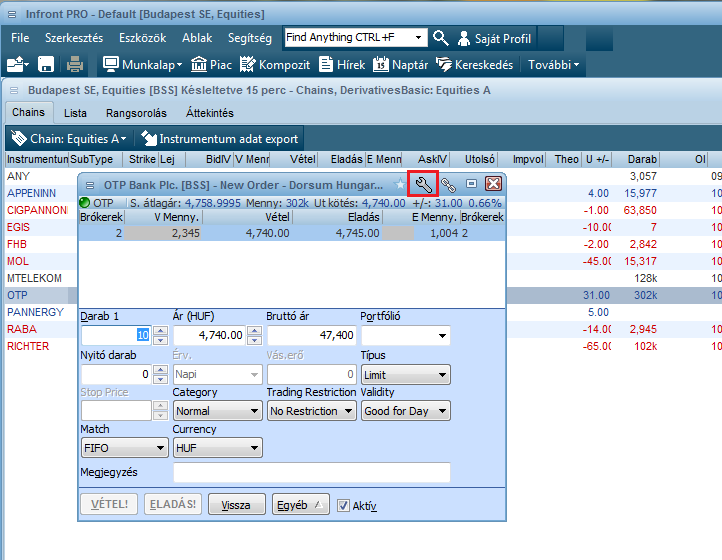
Task: Click the Bruttó ár field
Action: click(312, 335)
